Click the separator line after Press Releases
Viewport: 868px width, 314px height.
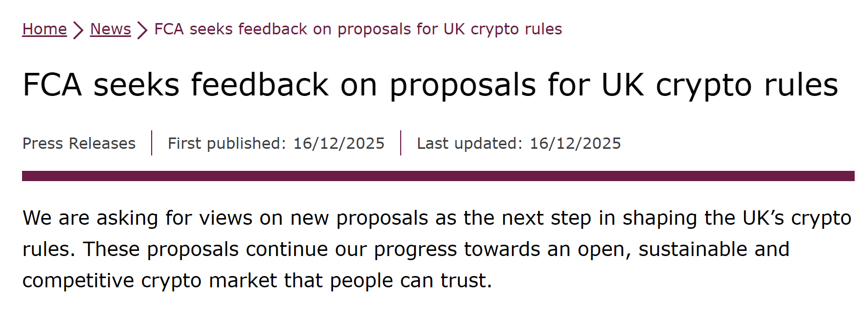coord(152,143)
